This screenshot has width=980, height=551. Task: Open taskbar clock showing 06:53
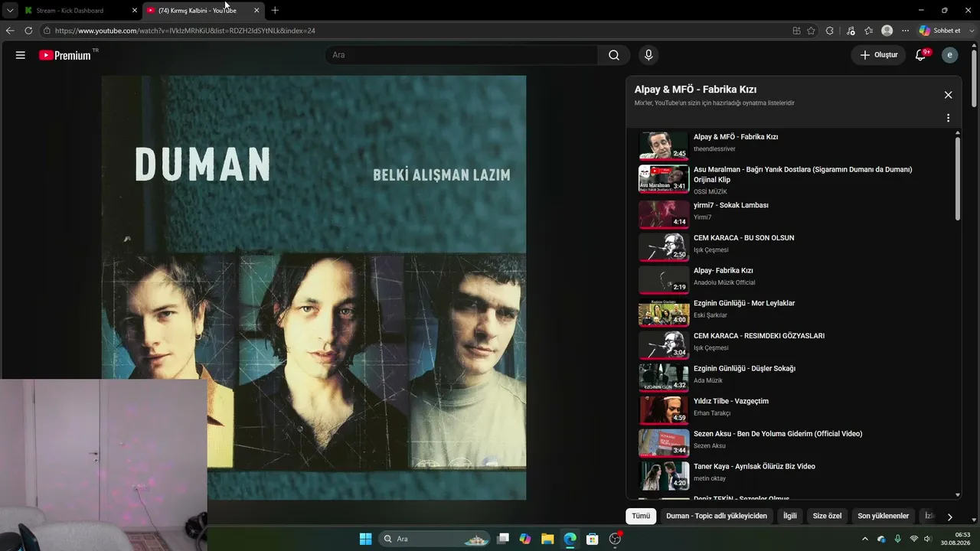click(955, 539)
